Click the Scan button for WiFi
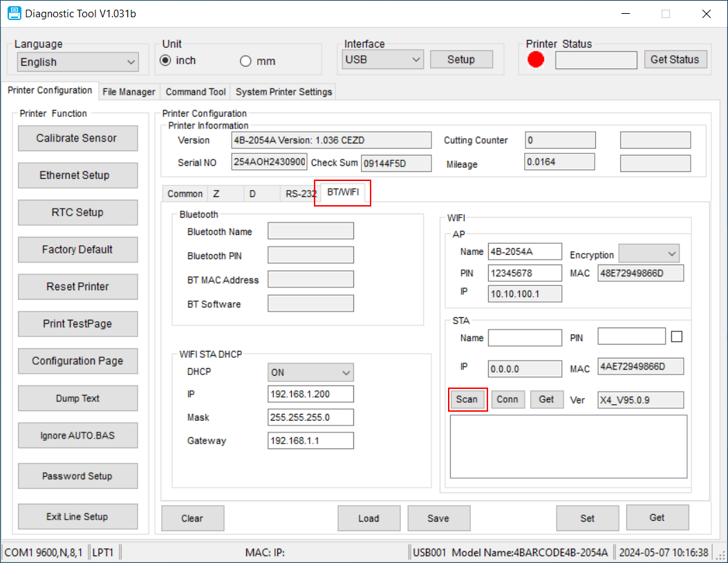728x563 pixels. point(467,399)
